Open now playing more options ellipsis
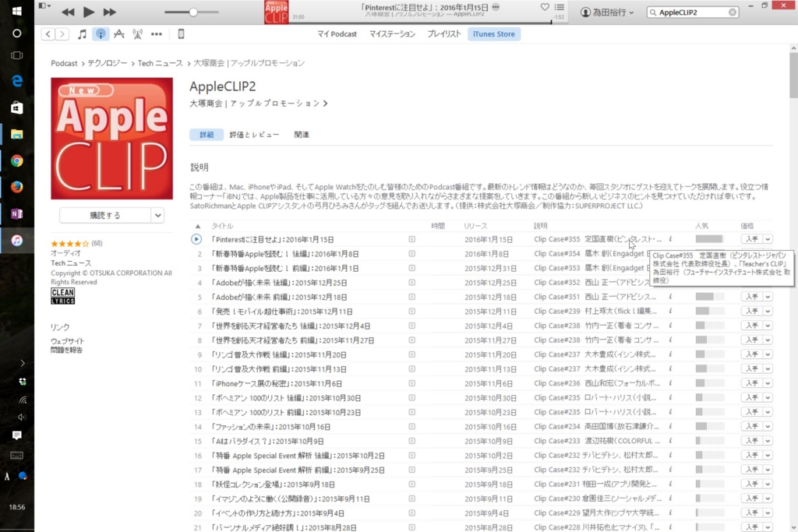The height and width of the screenshot is (532, 798). (x=496, y=7)
